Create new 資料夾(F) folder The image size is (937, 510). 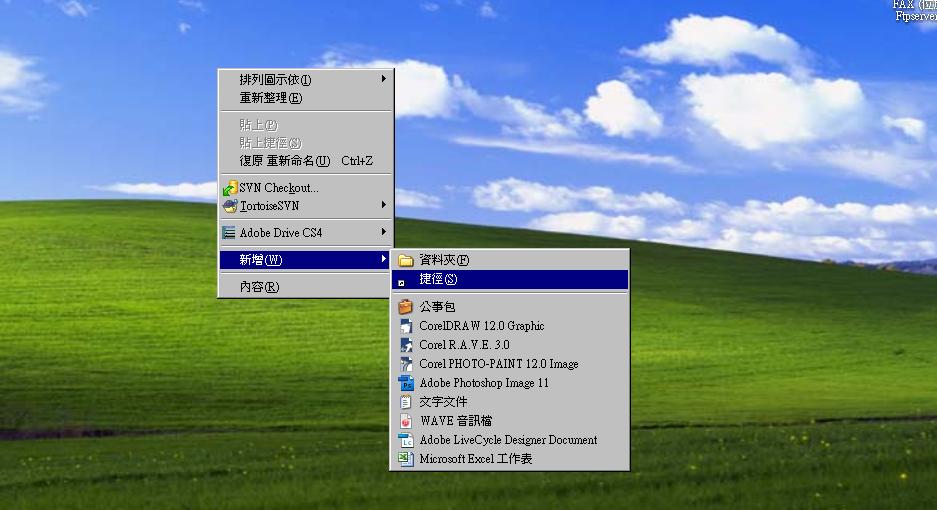(510, 260)
